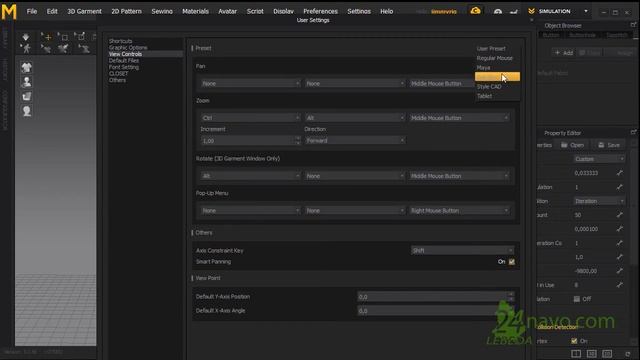Open the Zoom Alt modifier dropdown
The width and height of the screenshot is (640, 360).
click(x=355, y=118)
